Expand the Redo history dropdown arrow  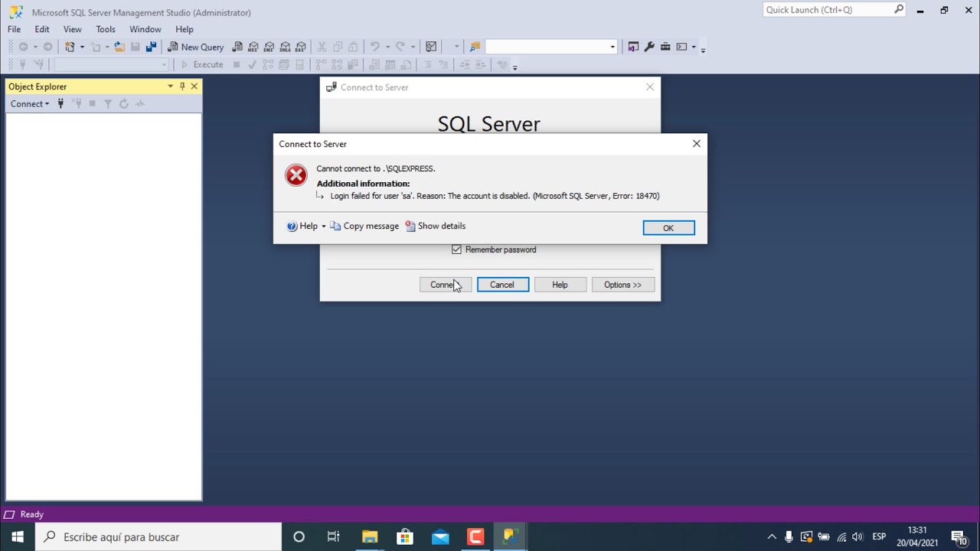coord(412,47)
